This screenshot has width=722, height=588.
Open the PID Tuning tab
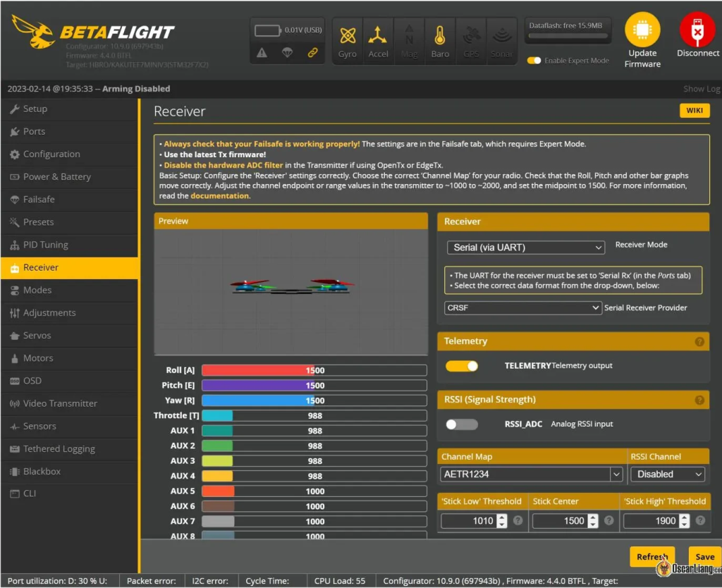point(70,245)
